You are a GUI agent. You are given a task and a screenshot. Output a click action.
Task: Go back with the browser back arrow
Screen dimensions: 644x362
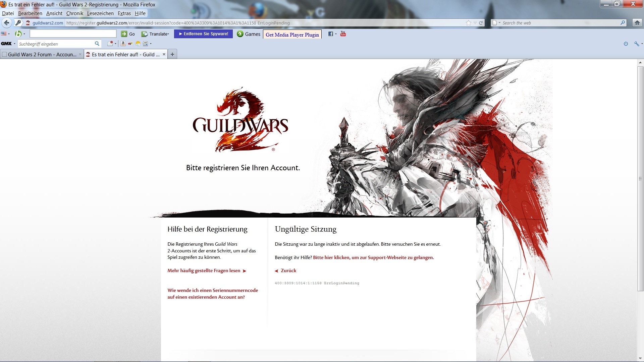(7, 23)
